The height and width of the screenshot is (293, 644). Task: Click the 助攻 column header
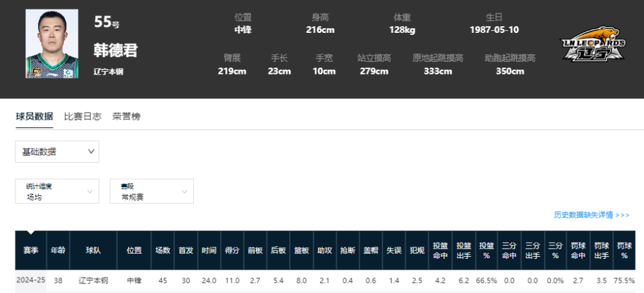[325, 250]
